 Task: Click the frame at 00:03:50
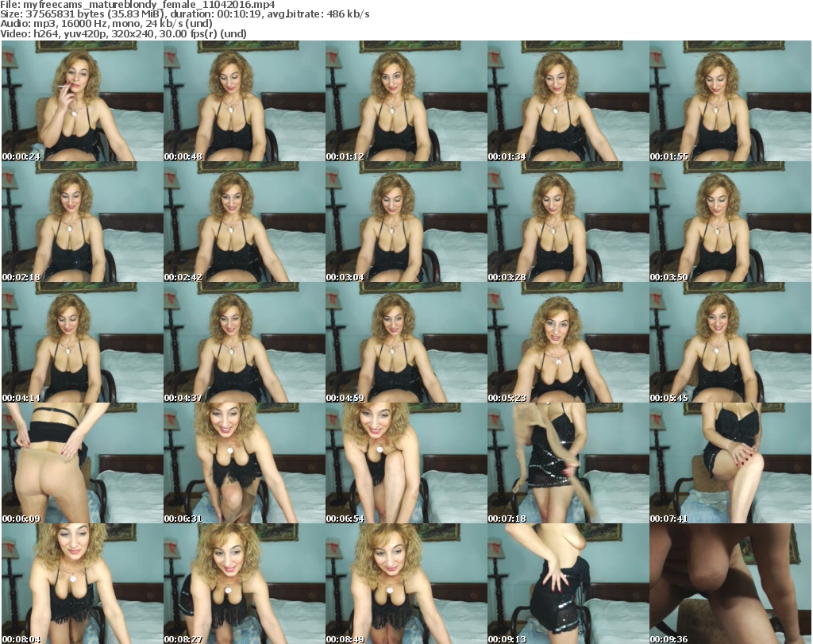[730, 222]
